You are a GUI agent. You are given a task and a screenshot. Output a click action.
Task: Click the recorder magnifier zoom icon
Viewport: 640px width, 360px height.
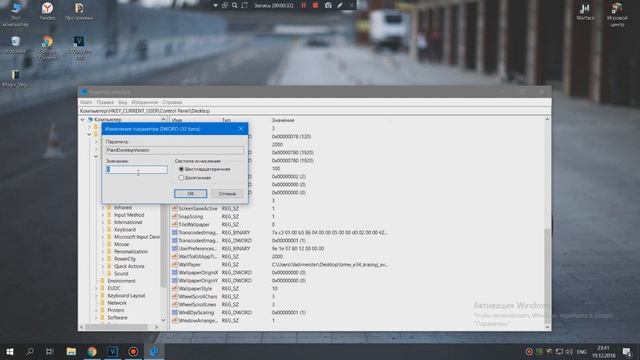pos(235,5)
